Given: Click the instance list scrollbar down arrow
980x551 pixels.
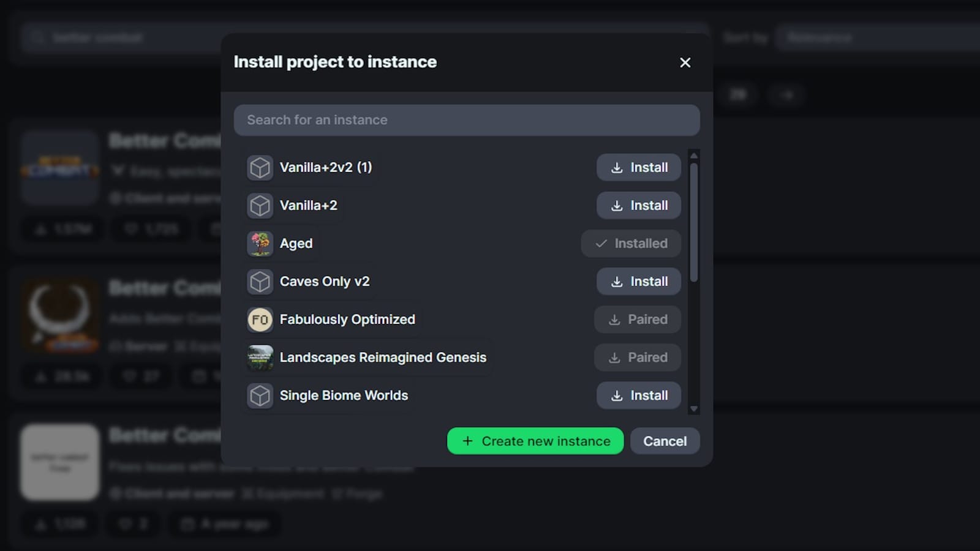Looking at the screenshot, I should (x=693, y=409).
